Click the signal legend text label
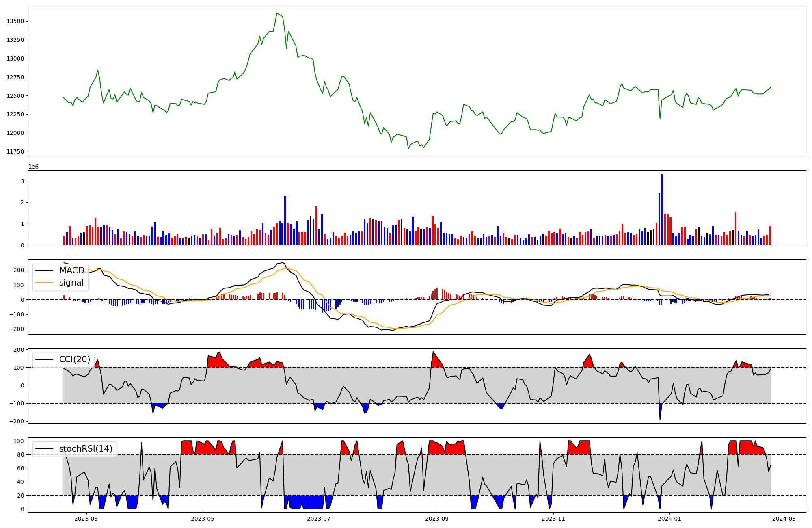This screenshot has height=528, width=812. coord(71,283)
